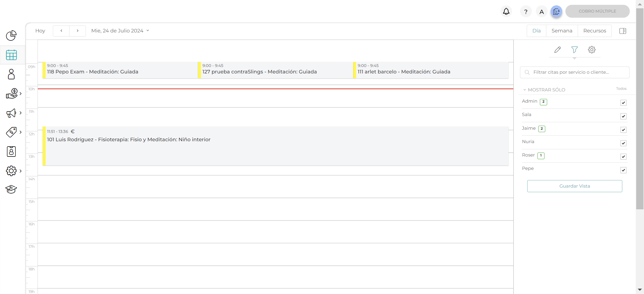
Task: Click the Hoy button
Action: [40, 31]
